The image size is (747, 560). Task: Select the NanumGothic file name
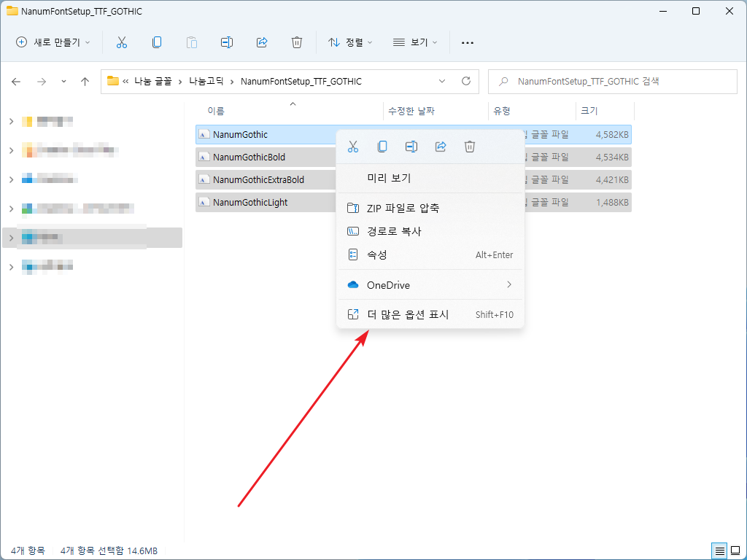point(240,135)
